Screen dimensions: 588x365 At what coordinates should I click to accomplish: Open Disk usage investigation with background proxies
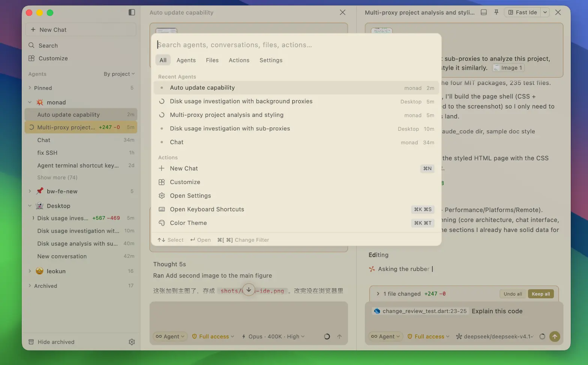pos(296,102)
